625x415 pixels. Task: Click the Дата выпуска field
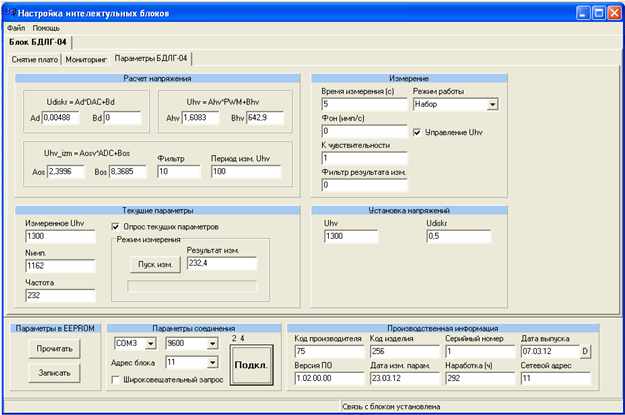550,352
